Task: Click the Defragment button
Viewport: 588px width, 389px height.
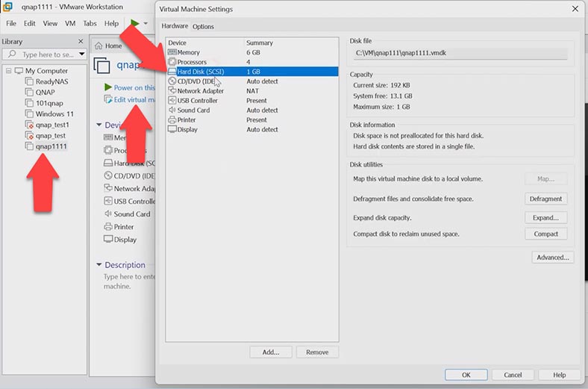Action: (545, 199)
